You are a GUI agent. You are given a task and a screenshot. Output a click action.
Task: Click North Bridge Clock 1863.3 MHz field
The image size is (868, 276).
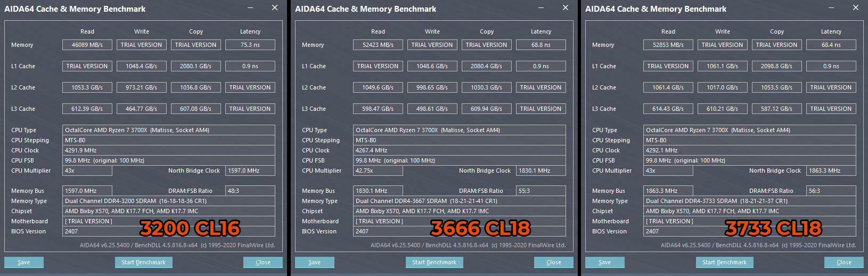831,171
